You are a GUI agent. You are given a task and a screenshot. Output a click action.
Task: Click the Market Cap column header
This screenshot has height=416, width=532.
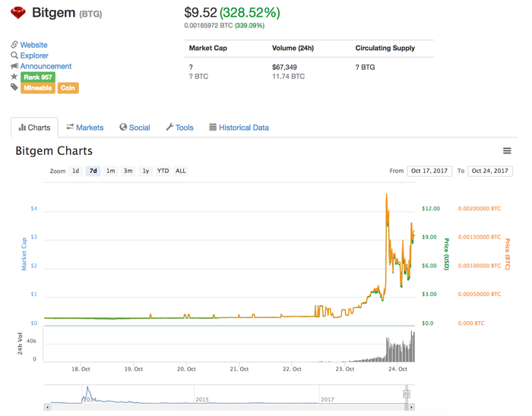coord(208,48)
